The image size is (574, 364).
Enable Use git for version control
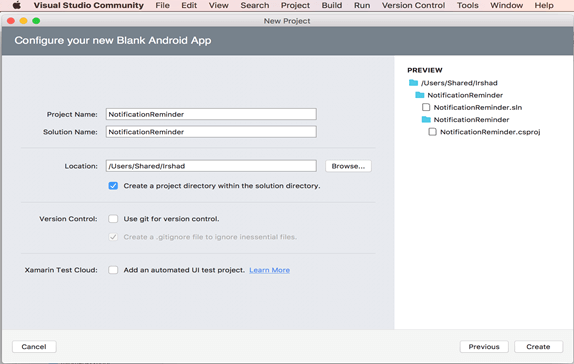click(113, 219)
